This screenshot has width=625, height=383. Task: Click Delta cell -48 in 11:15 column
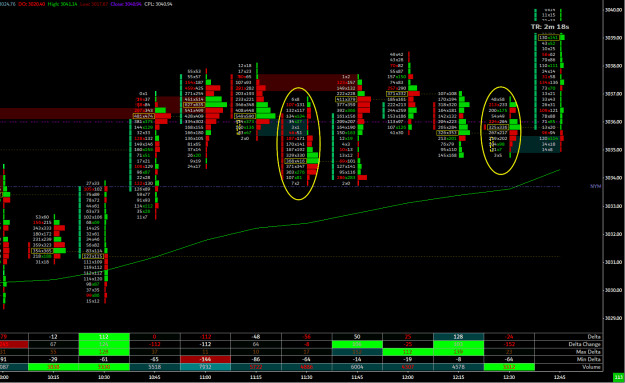pos(256,337)
